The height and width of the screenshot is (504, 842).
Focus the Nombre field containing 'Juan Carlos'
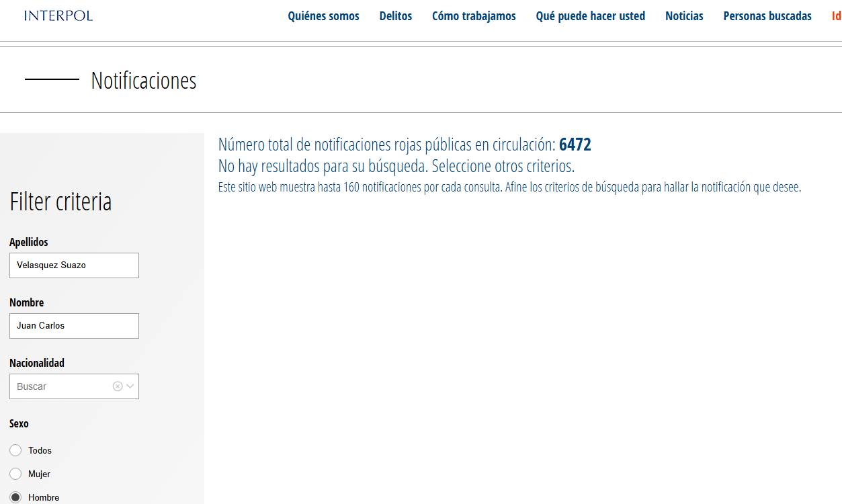(74, 326)
